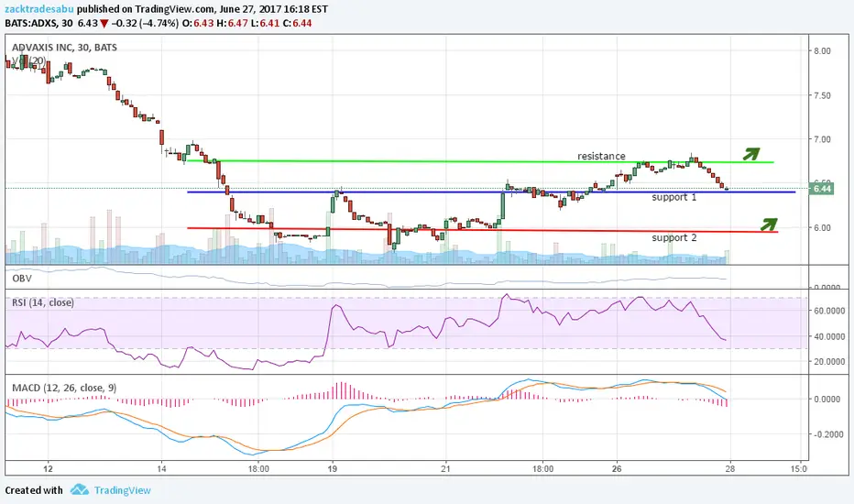Click the date label 21 on time axis

pos(446,468)
